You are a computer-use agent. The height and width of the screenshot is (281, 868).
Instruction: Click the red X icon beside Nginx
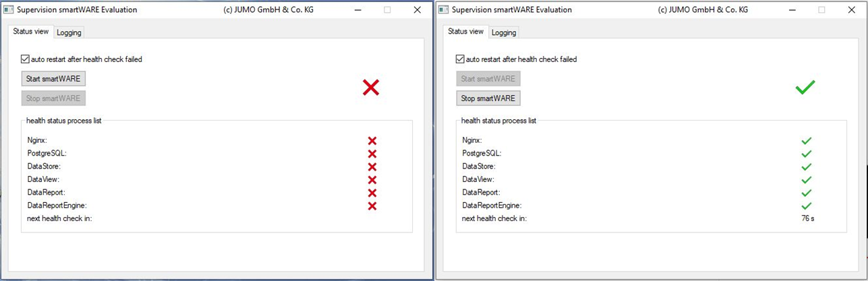372,141
